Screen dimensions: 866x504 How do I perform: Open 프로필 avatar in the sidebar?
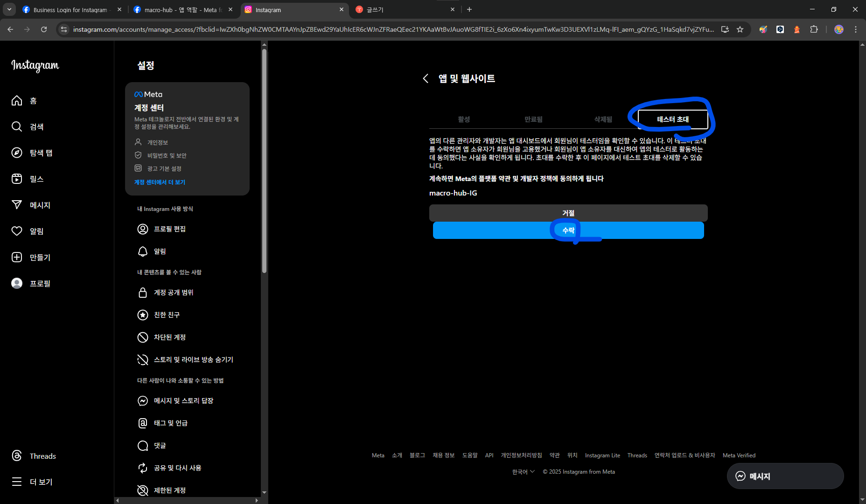coord(17,284)
